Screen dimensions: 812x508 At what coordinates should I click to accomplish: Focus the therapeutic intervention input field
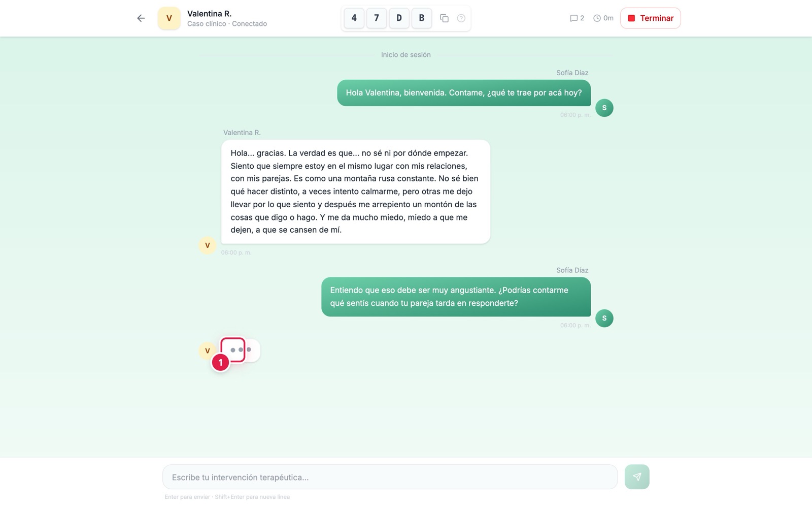tap(390, 477)
